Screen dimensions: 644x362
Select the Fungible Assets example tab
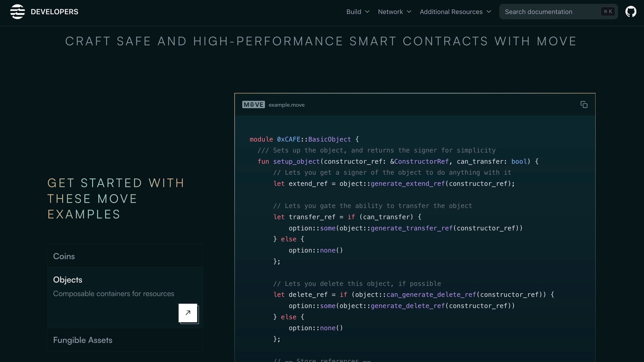(125, 340)
